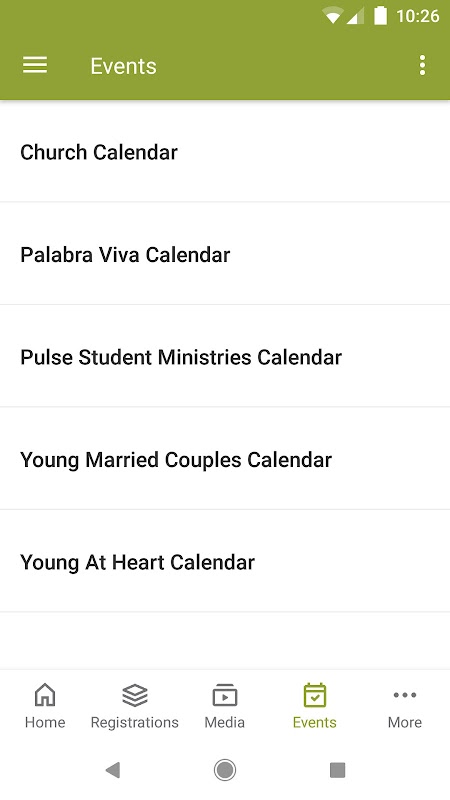Viewport: 450px width, 800px height.
Task: Select Young At Heart Calendar
Action: pyautogui.click(x=225, y=561)
